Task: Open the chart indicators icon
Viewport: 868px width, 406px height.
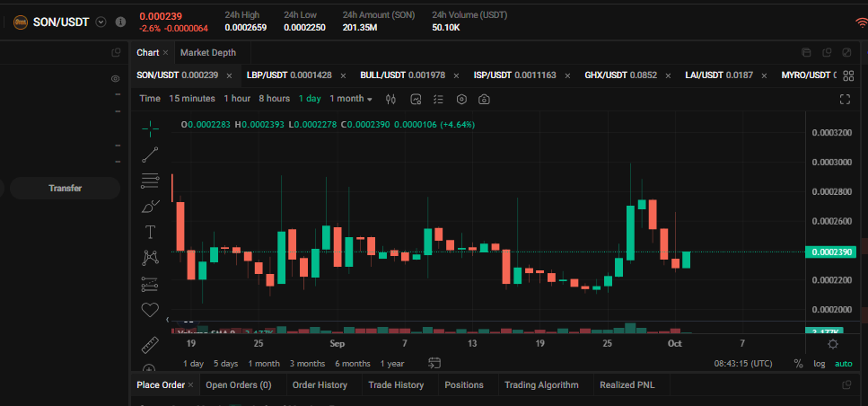Action: 416,99
